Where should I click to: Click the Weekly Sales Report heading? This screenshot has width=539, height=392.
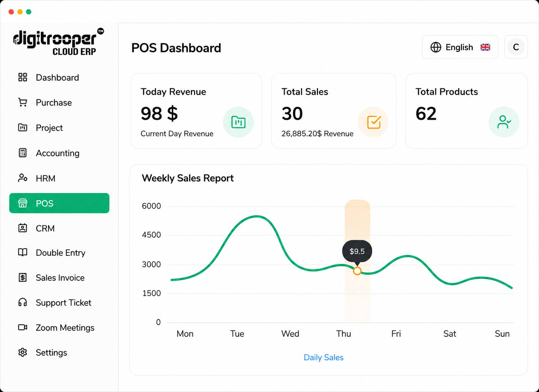pos(187,178)
